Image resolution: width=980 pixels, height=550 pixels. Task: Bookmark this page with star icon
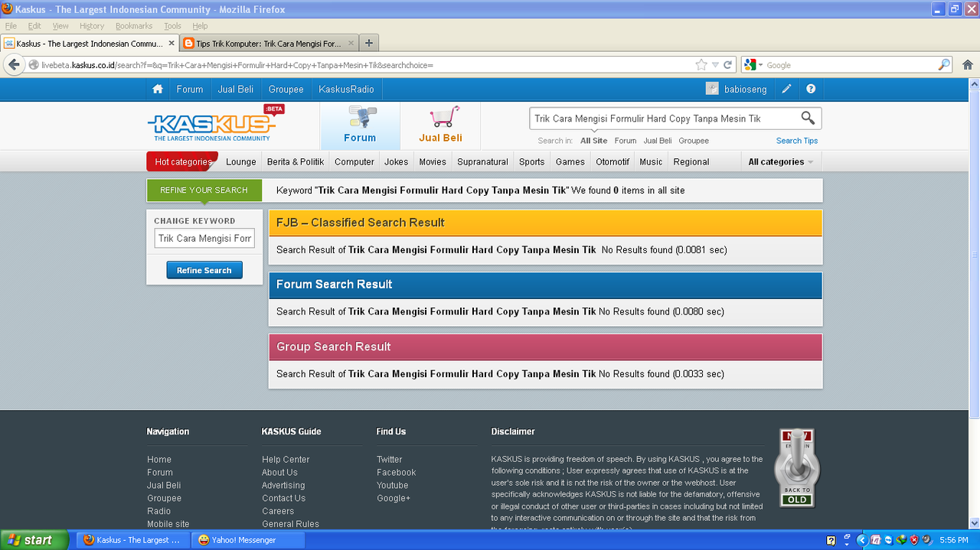pos(701,65)
